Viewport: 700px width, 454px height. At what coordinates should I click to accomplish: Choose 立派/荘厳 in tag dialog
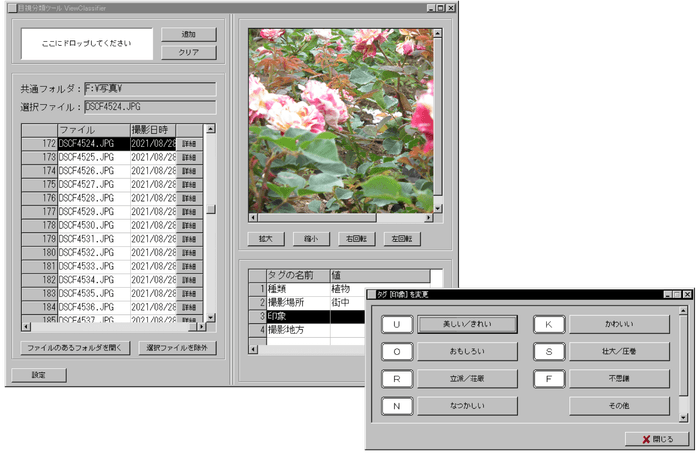(x=467, y=379)
